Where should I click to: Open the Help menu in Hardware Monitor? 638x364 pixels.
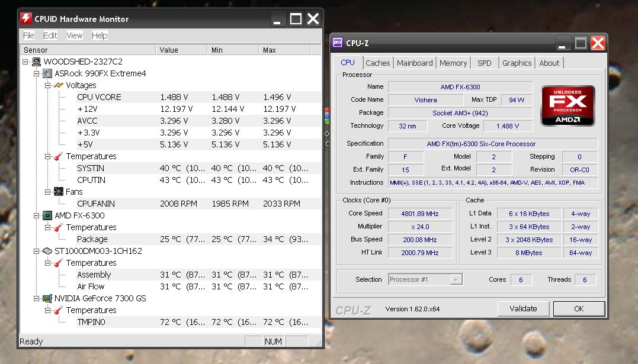click(x=100, y=36)
